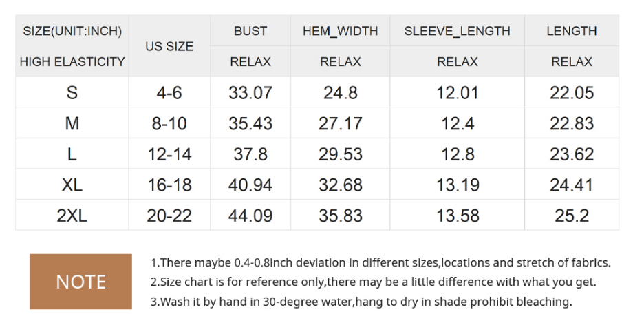Select the hem width value 32.68
This screenshot has height=334, width=644.
point(340,185)
